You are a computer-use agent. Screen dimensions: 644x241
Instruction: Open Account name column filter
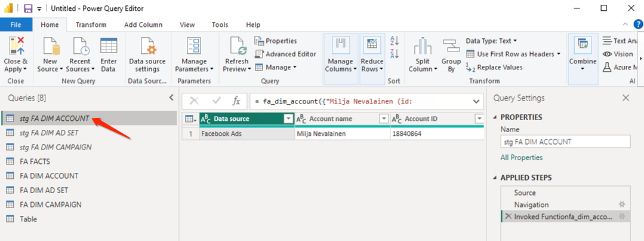[x=384, y=119]
